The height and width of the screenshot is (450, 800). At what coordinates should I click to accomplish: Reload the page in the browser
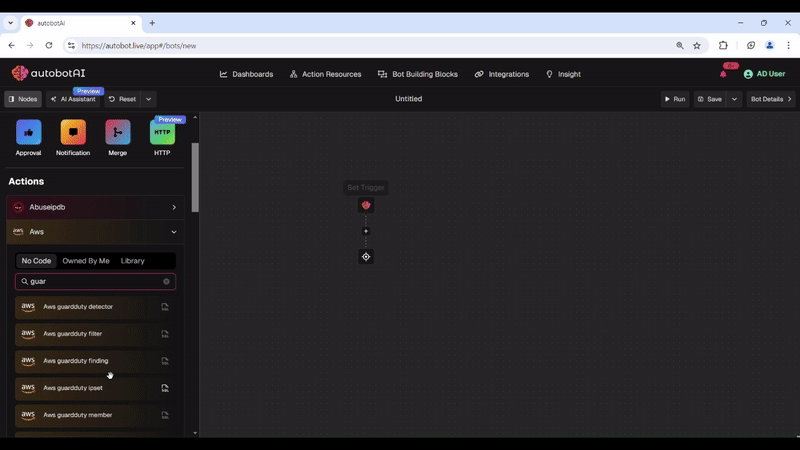pyautogui.click(x=49, y=45)
